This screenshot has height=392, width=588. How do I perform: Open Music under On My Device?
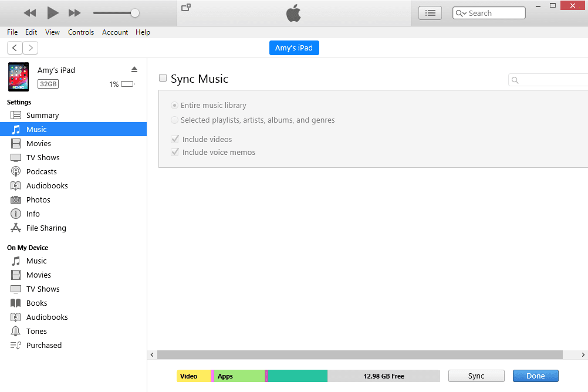click(73, 261)
